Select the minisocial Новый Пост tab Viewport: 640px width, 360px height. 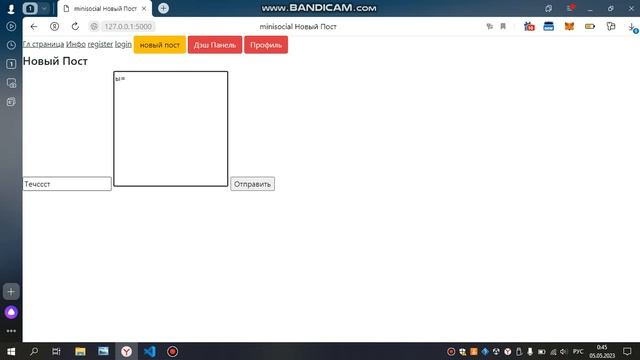[x=105, y=9]
